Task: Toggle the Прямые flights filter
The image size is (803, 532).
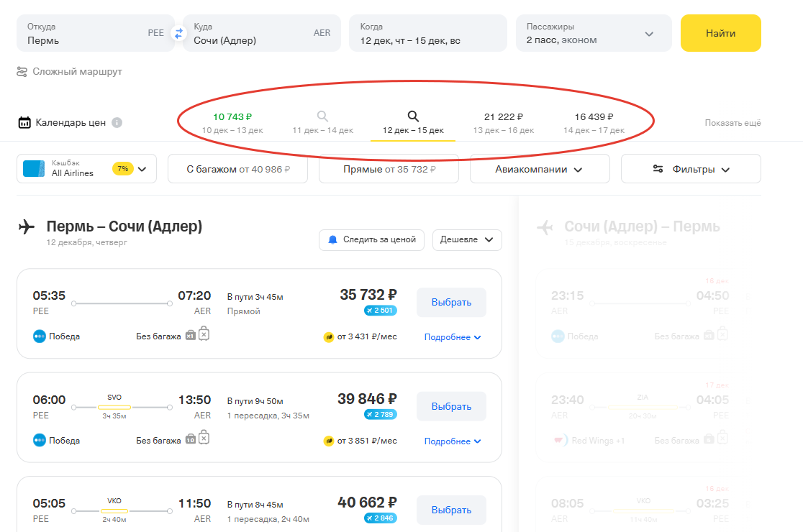Action: click(x=389, y=169)
